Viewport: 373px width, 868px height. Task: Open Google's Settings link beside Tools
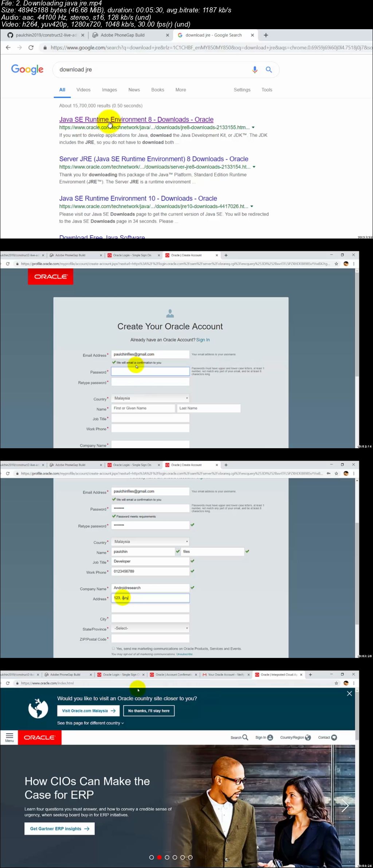pos(242,90)
